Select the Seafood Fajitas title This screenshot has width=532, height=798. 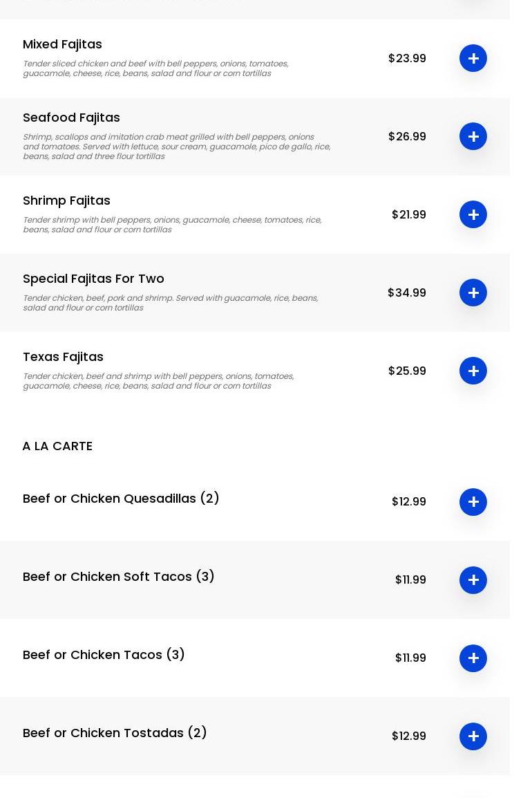(x=71, y=118)
